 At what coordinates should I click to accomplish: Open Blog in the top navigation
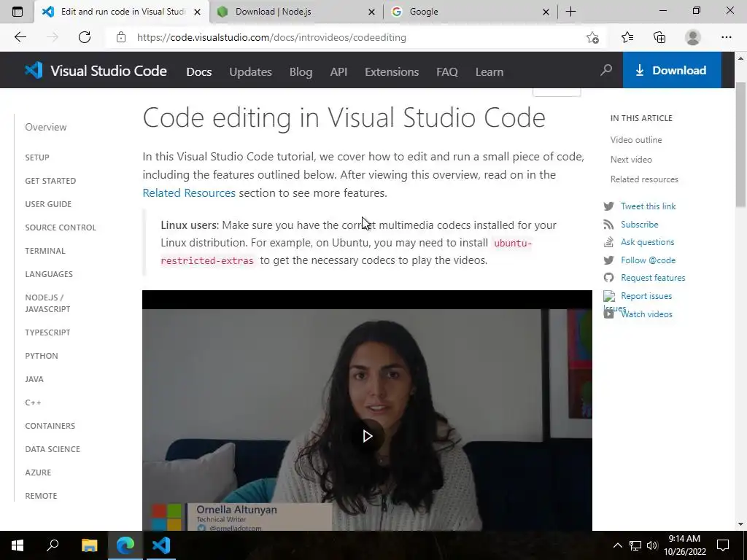(301, 72)
